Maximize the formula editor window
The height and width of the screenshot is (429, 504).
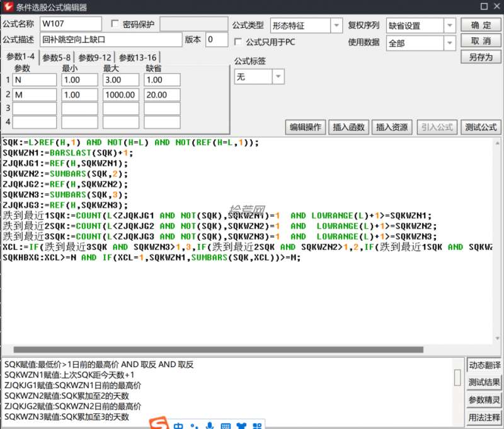[484, 6]
